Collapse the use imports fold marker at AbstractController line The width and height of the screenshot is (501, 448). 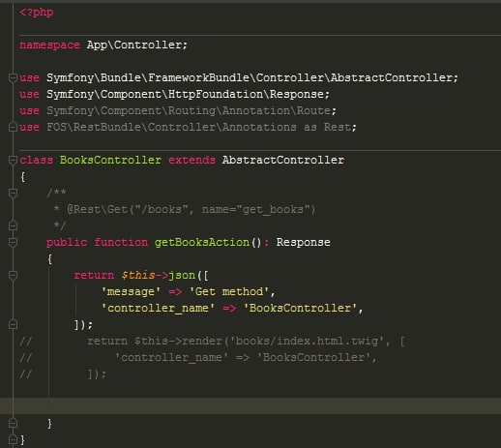coord(13,77)
